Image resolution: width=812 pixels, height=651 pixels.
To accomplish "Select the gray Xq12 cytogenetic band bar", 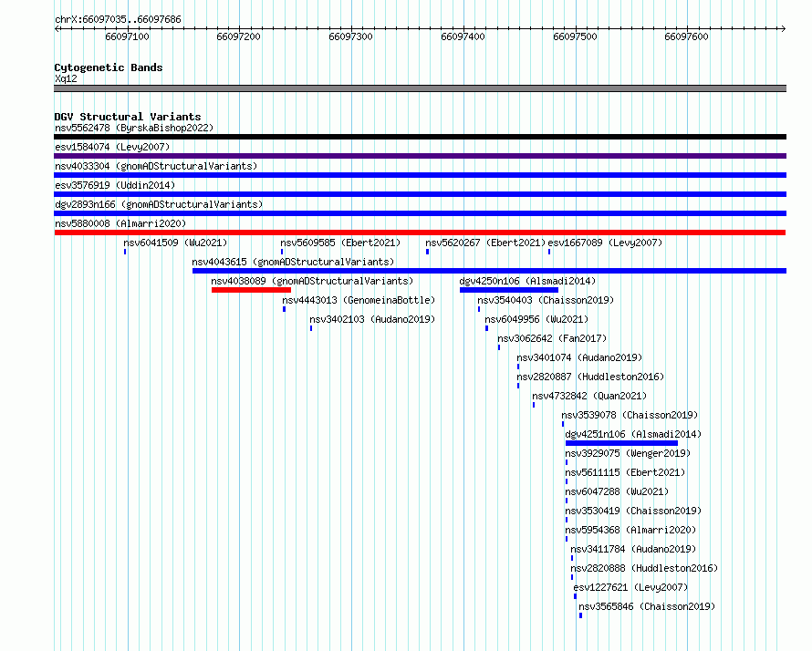I will click(420, 88).
